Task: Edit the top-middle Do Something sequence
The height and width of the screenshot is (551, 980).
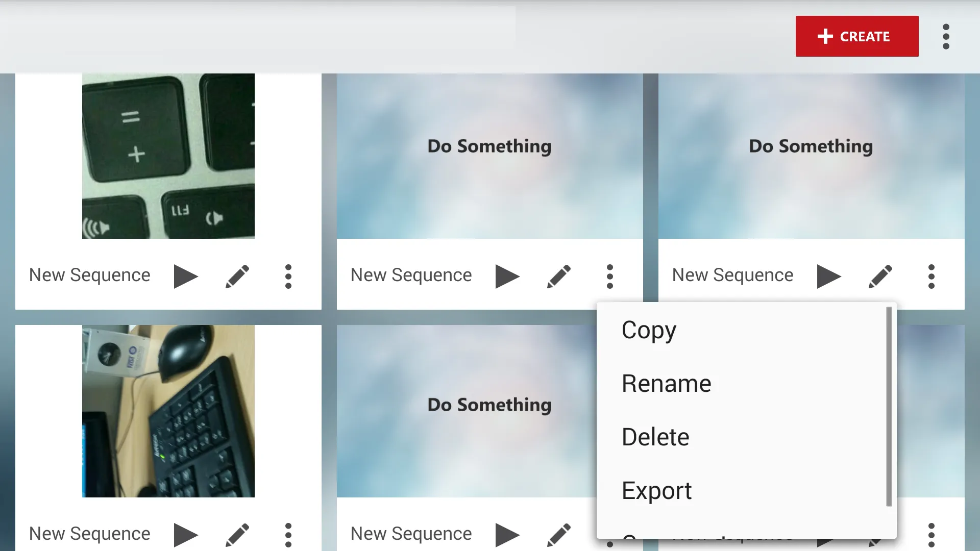Action: tap(559, 277)
